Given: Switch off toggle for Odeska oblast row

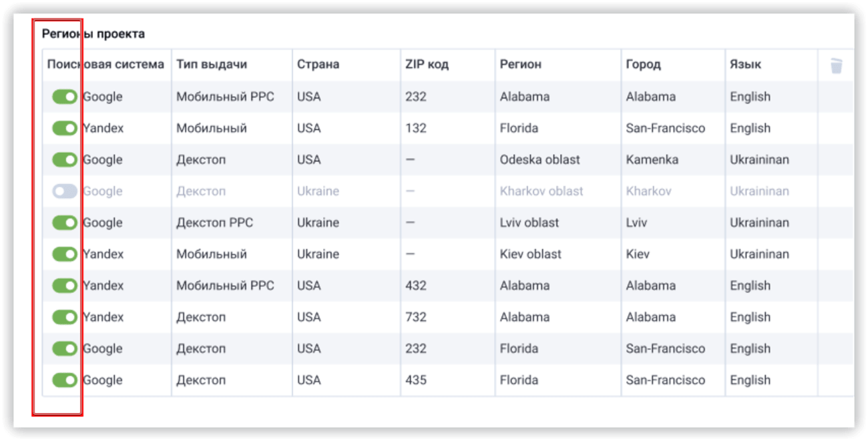Looking at the screenshot, I should (65, 159).
